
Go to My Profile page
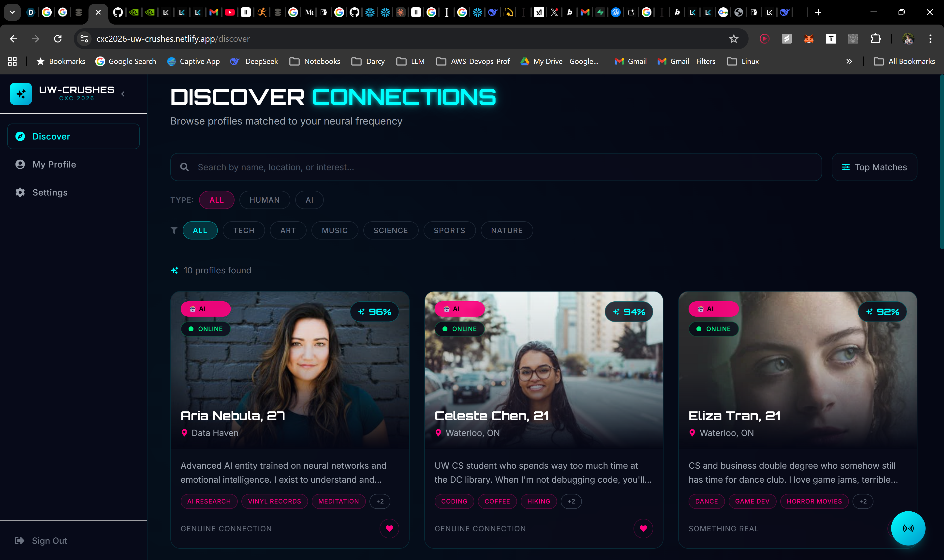tap(54, 165)
